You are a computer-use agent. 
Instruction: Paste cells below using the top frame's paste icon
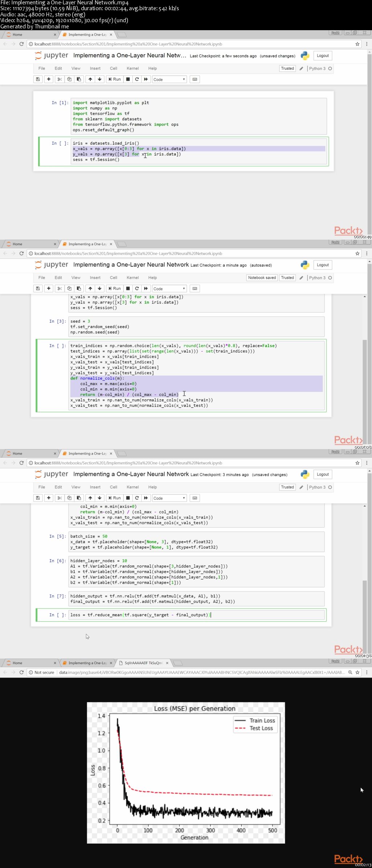79,79
